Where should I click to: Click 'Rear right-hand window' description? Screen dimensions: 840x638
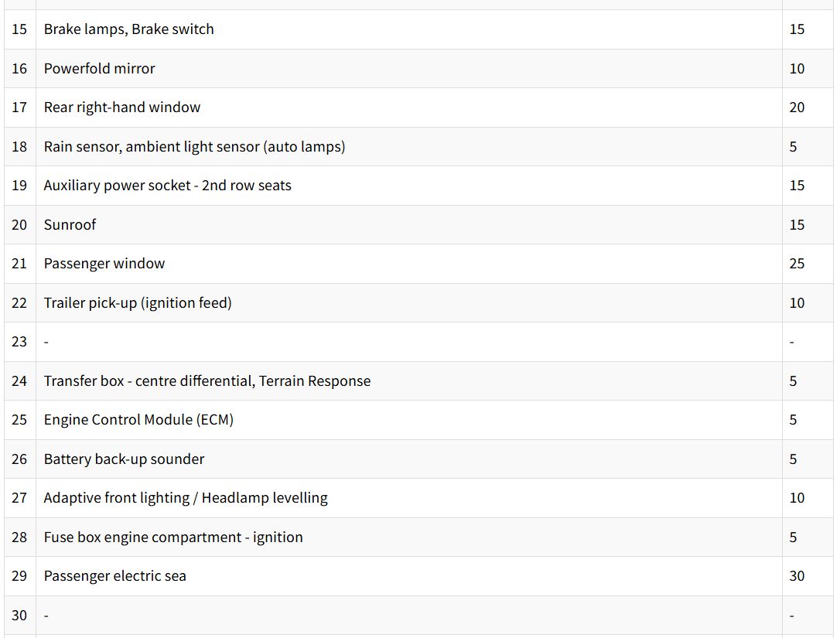pos(121,107)
